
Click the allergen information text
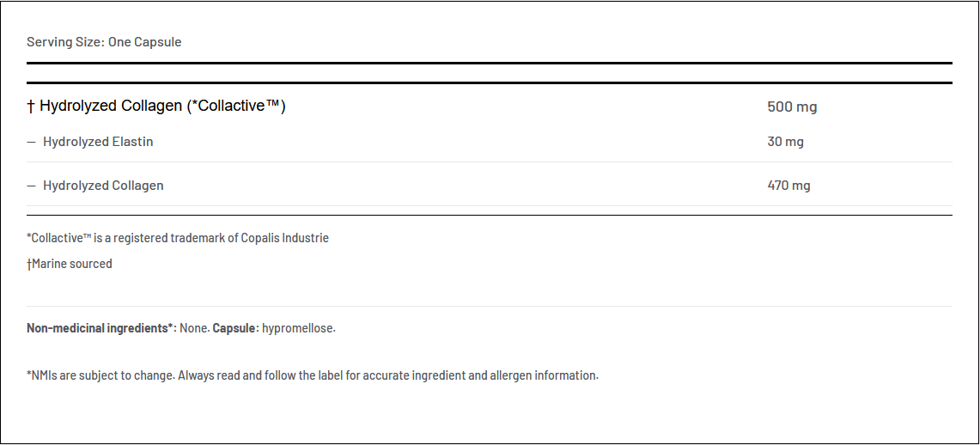548,375
